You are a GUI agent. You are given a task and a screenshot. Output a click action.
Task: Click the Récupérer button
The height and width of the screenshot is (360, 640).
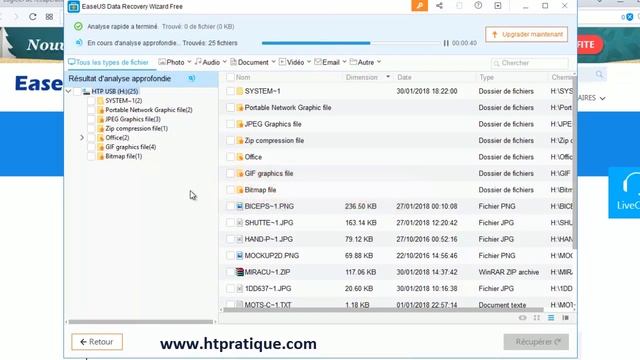tap(536, 342)
